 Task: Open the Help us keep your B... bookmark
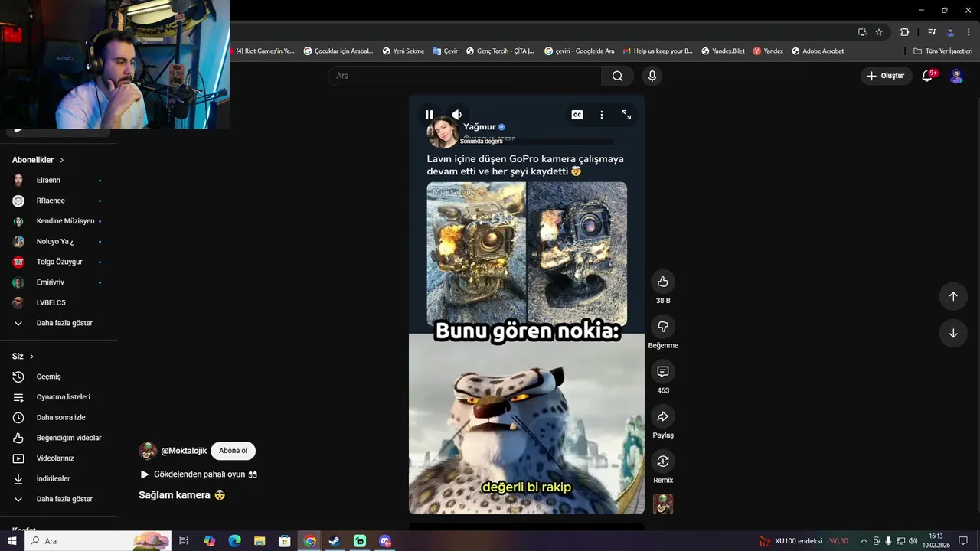(658, 51)
